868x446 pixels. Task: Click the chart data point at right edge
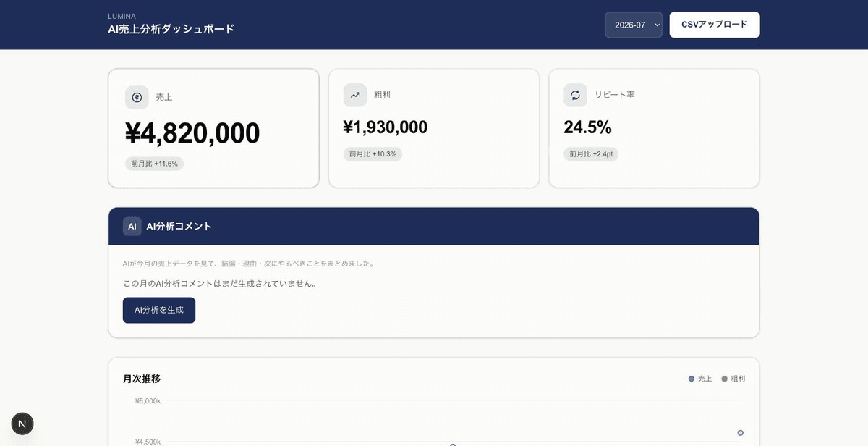click(740, 433)
